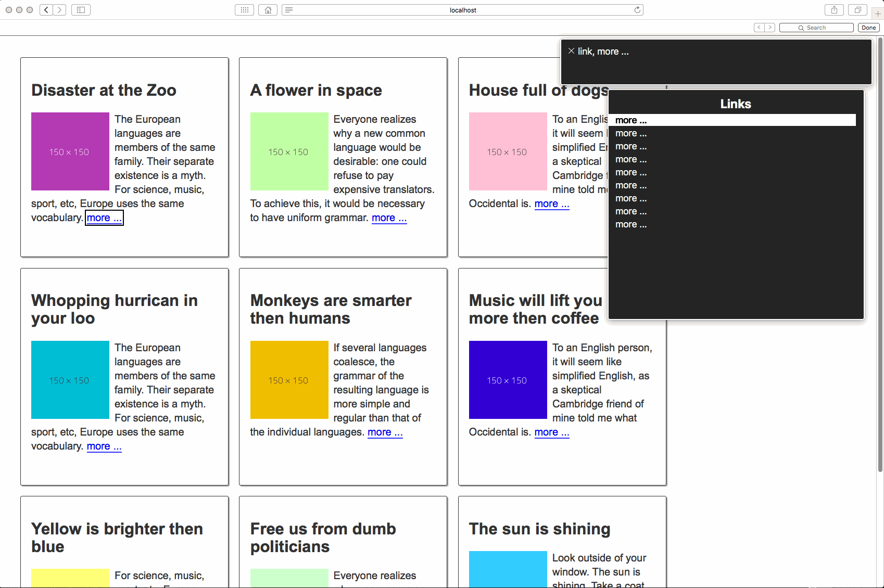The width and height of the screenshot is (884, 588).
Task: Show all tabs icon
Action: [857, 10]
